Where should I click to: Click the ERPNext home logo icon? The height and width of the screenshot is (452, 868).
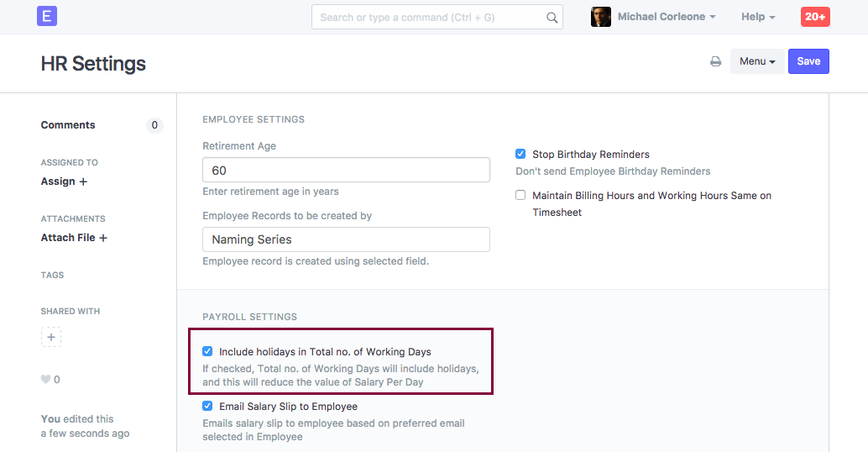pyautogui.click(x=47, y=16)
